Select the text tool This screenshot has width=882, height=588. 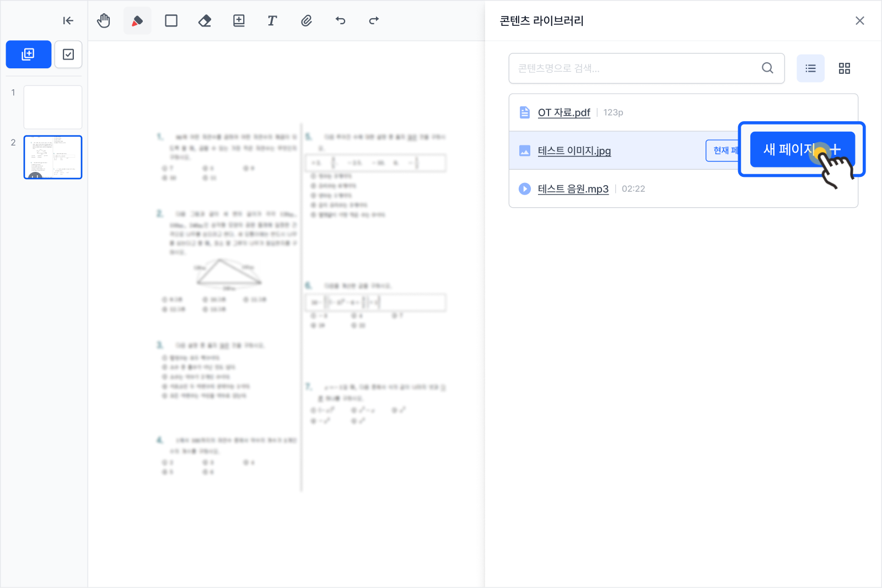tap(272, 21)
